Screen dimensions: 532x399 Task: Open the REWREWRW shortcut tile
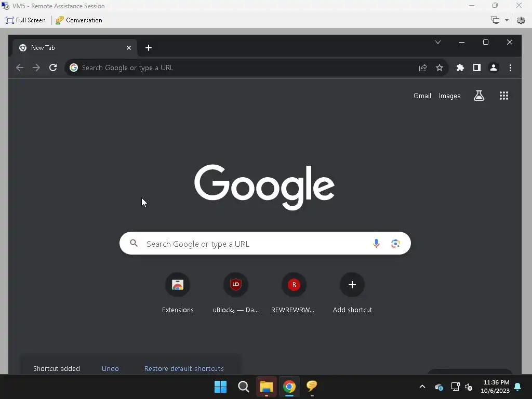(x=294, y=294)
